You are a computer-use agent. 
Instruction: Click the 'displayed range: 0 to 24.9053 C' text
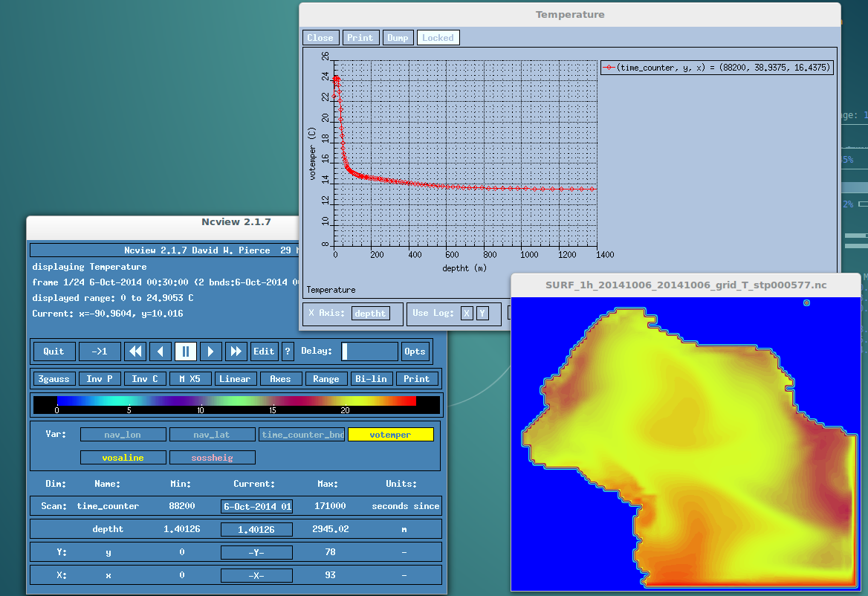tap(113, 298)
